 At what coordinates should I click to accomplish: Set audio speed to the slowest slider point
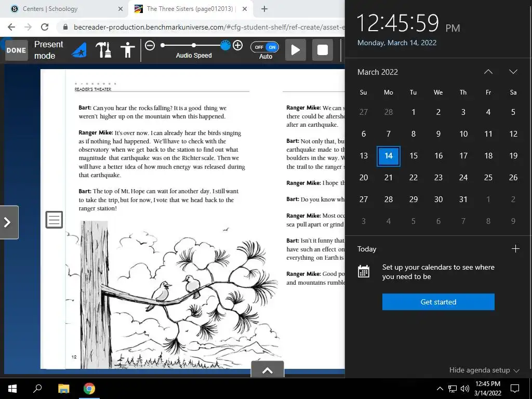tap(163, 45)
